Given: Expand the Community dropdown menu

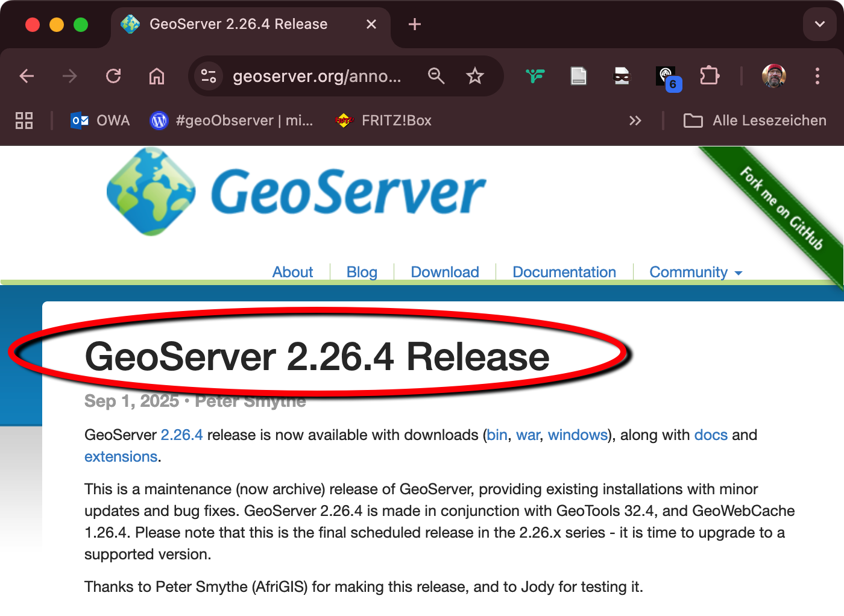Looking at the screenshot, I should coord(696,272).
